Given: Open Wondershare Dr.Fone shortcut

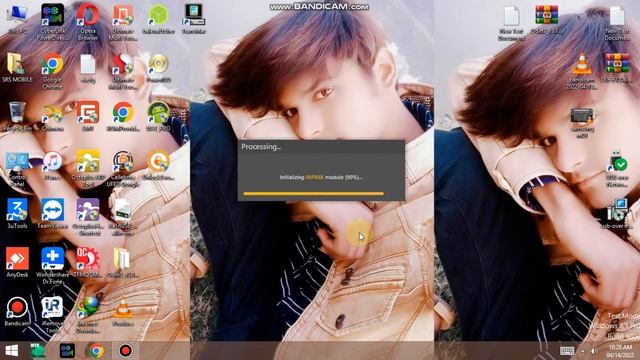Looking at the screenshot, I should coord(52,265).
